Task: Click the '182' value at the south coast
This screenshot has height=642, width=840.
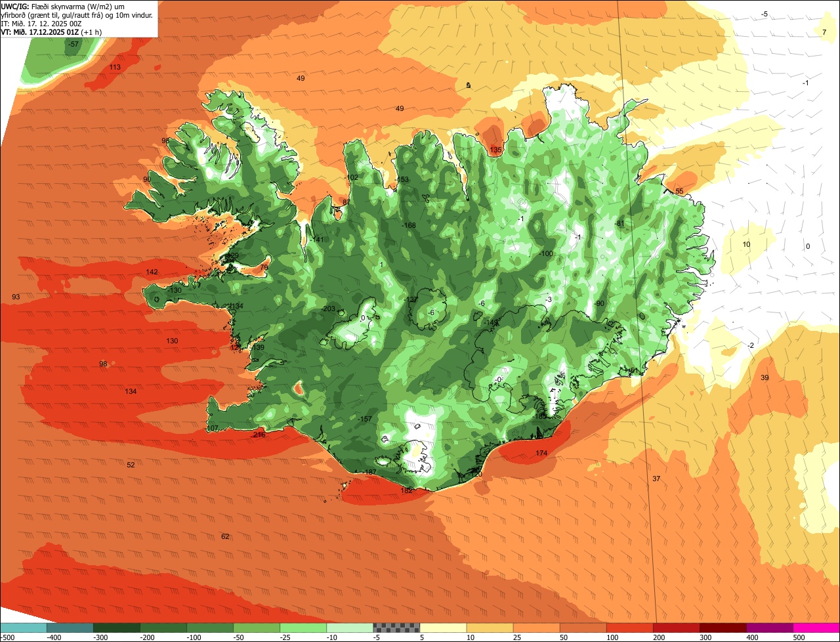Action: pyautogui.click(x=406, y=490)
